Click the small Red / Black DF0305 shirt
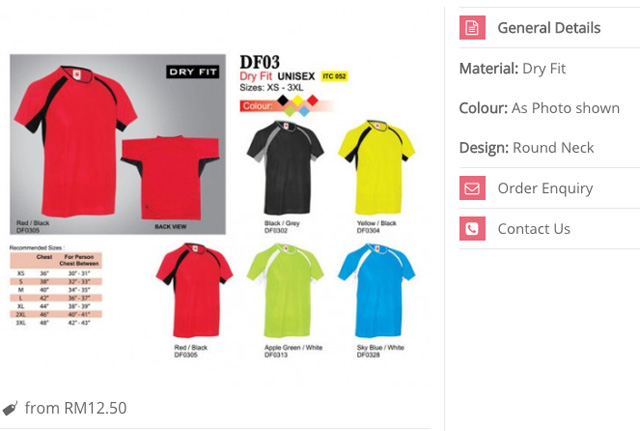The height and width of the screenshot is (431, 640). [x=194, y=291]
